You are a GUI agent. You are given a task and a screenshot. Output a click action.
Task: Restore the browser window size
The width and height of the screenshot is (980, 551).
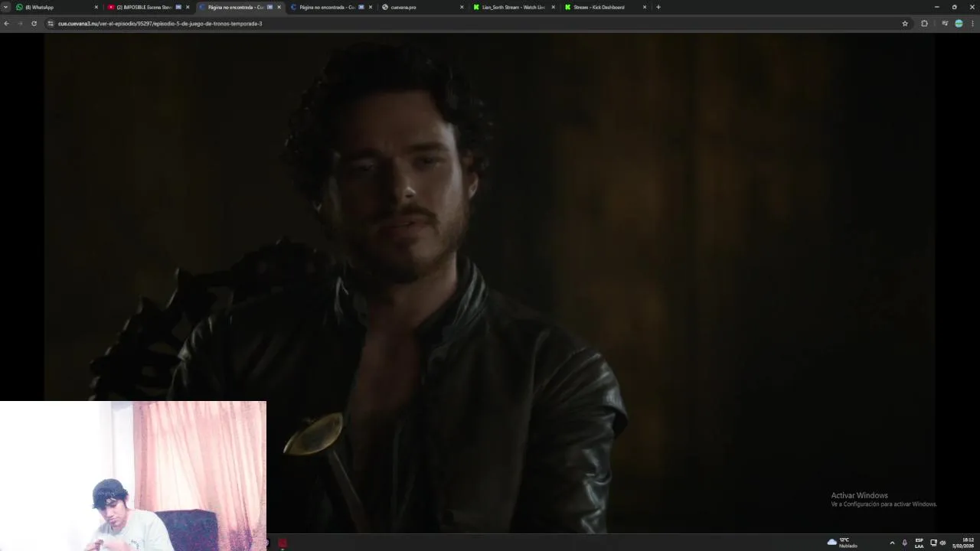click(x=954, y=7)
